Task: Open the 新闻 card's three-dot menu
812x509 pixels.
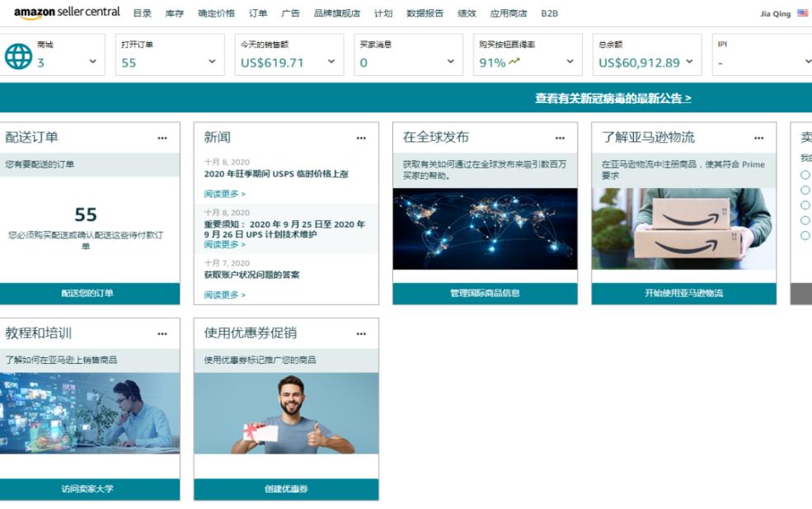Action: coord(361,138)
